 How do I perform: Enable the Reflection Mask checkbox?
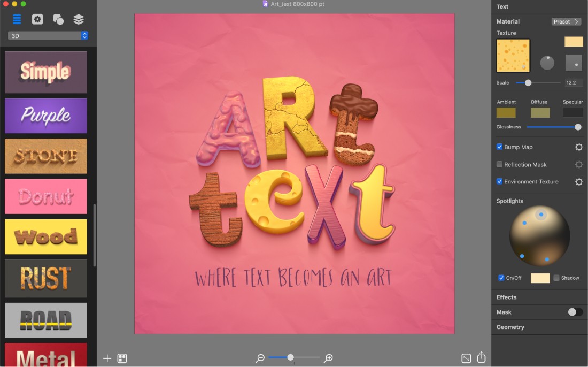coord(499,164)
